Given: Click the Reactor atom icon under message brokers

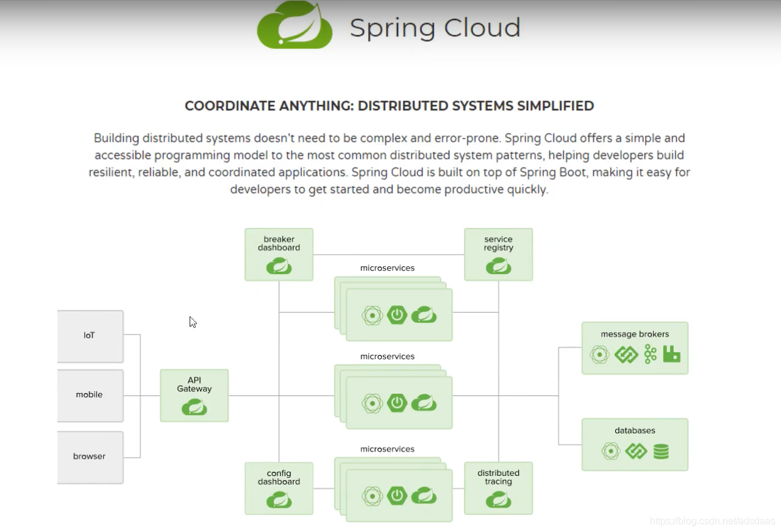Looking at the screenshot, I should (599, 354).
